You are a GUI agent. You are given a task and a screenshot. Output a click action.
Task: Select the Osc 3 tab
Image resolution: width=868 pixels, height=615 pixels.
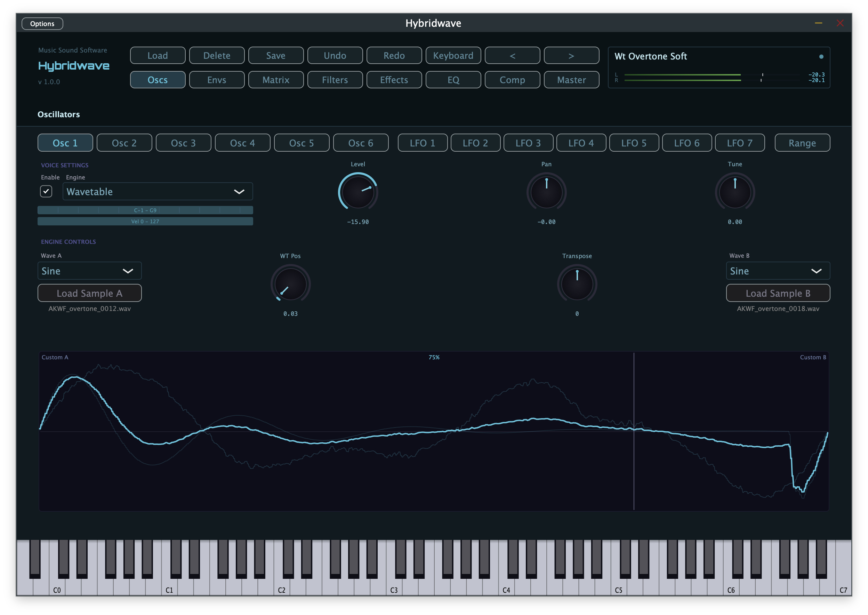[183, 143]
